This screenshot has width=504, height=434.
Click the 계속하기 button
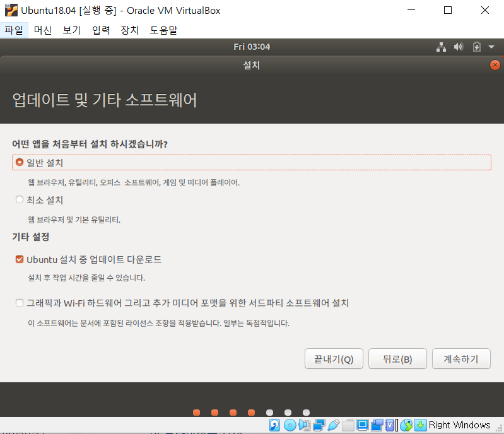pyautogui.click(x=461, y=359)
